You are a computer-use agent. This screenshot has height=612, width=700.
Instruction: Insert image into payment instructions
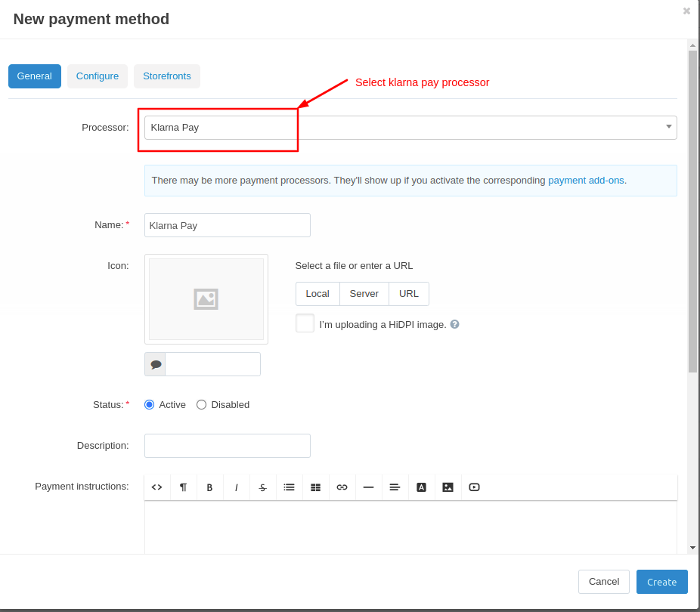coord(448,487)
